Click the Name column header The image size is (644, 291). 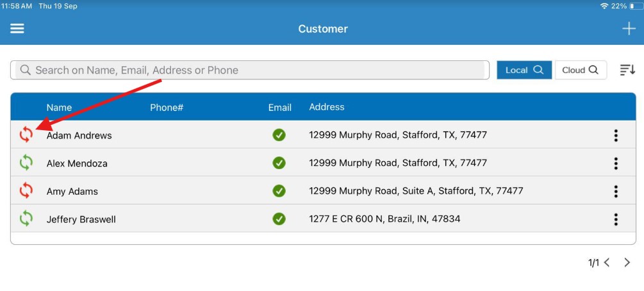[59, 107]
